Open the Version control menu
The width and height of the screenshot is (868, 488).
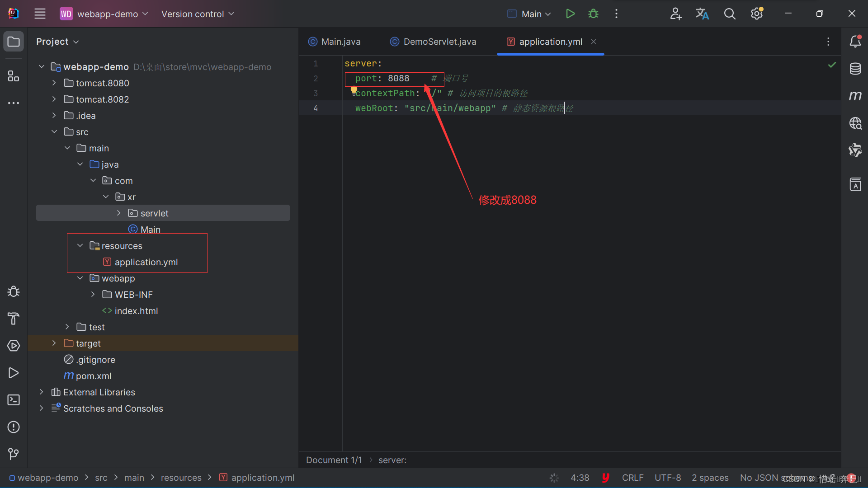[198, 14]
